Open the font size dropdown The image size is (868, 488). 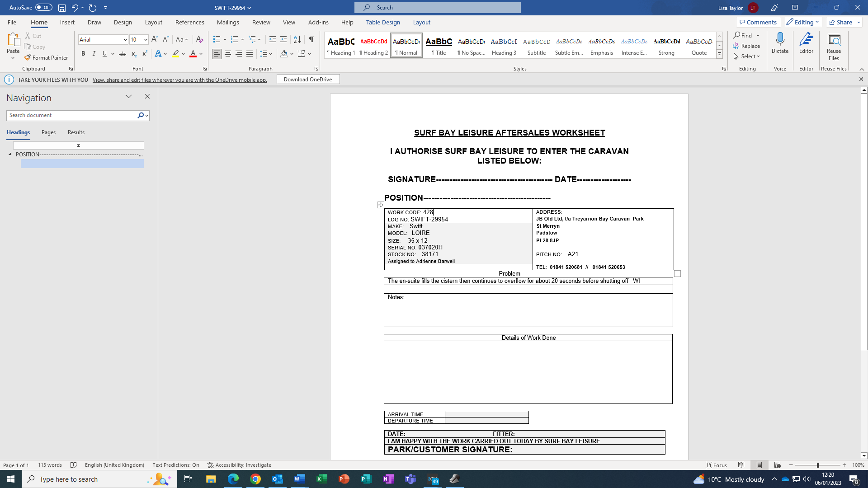point(146,40)
